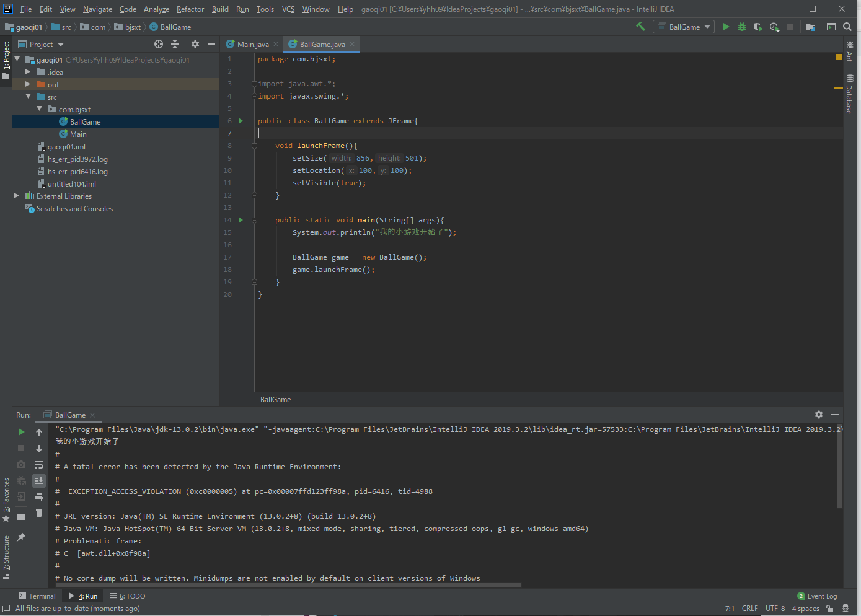
Task: Expand External Libraries node
Action: [x=17, y=196]
